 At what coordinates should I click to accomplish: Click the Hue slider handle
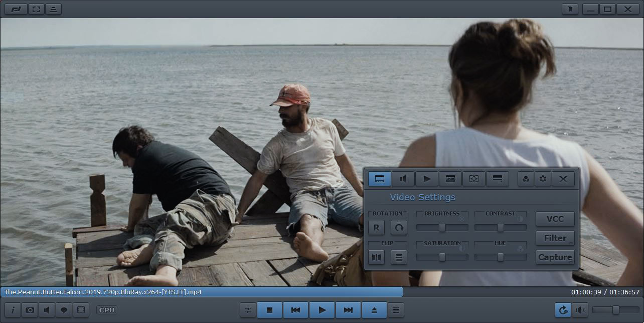click(x=501, y=257)
